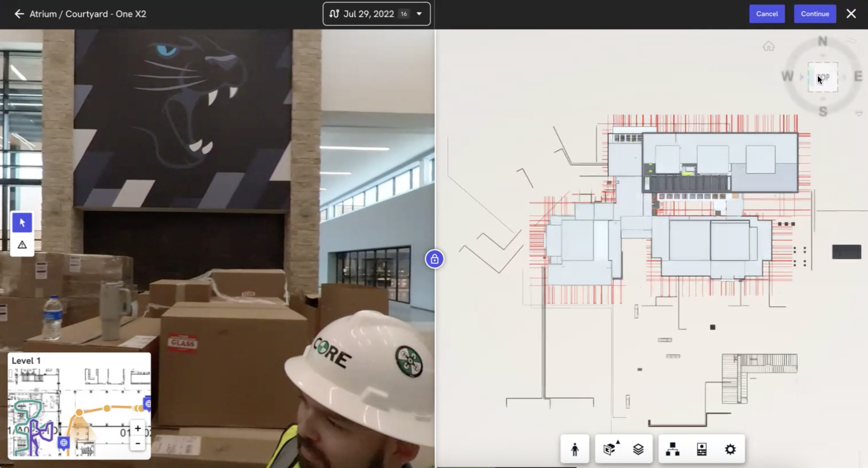Open the Level 1 minimap floor plan

(x=79, y=412)
